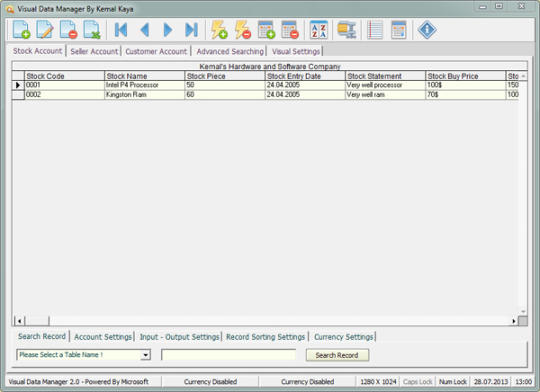The image size is (540, 392).
Task: Switch to Advanced Searching tab
Action: click(230, 51)
